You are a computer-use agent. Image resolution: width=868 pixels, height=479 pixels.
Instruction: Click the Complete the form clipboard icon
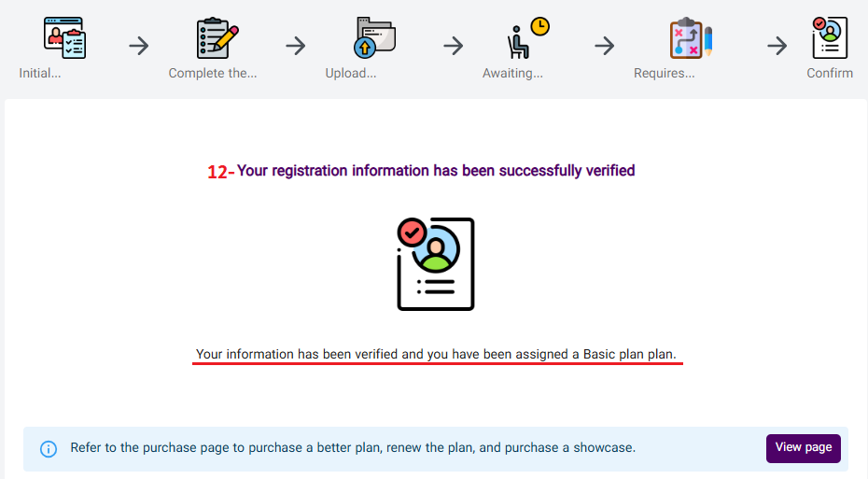point(217,38)
